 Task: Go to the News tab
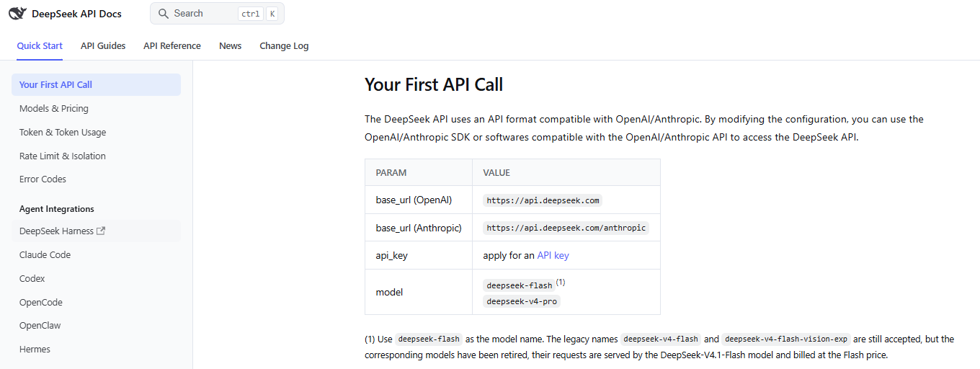[x=231, y=45]
